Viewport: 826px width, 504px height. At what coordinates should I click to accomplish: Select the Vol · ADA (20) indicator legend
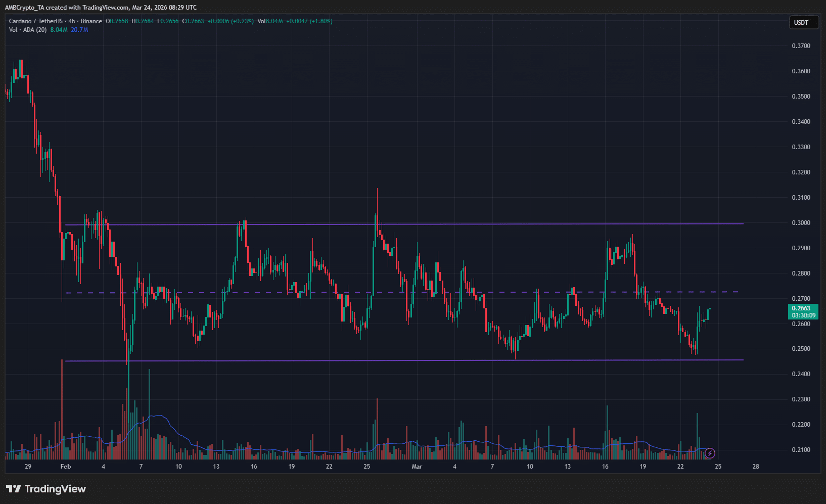tap(28, 30)
